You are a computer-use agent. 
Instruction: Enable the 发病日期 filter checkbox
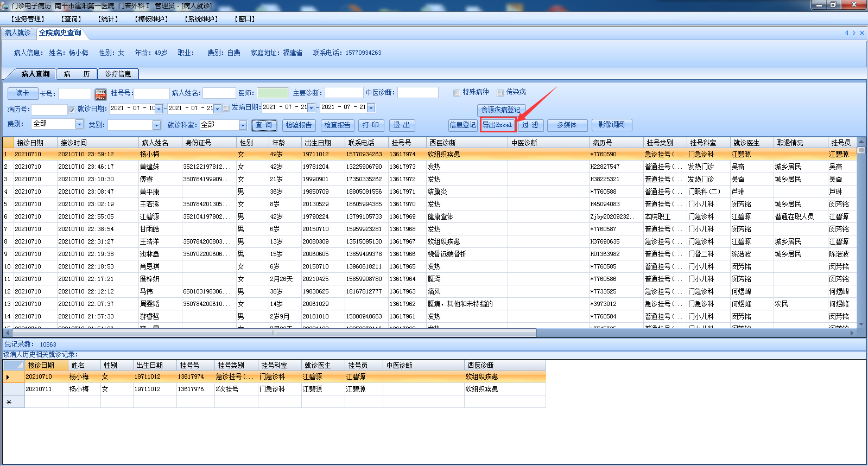(x=226, y=108)
